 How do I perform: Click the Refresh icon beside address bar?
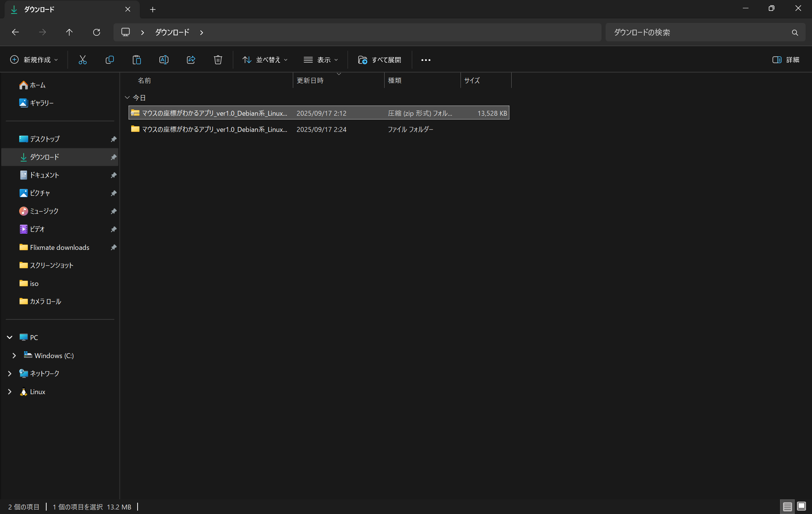(x=97, y=32)
